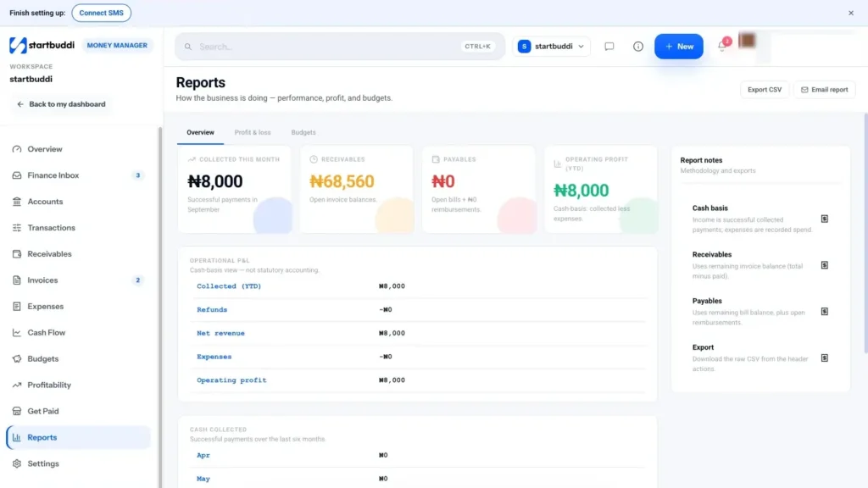Click the Finance Inbox count badge 3

[138, 175]
